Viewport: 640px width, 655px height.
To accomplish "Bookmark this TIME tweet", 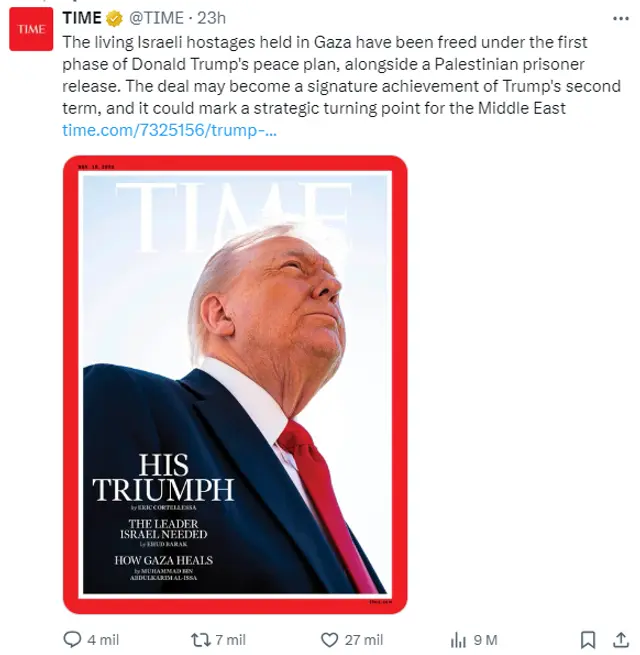I will pos(589,640).
